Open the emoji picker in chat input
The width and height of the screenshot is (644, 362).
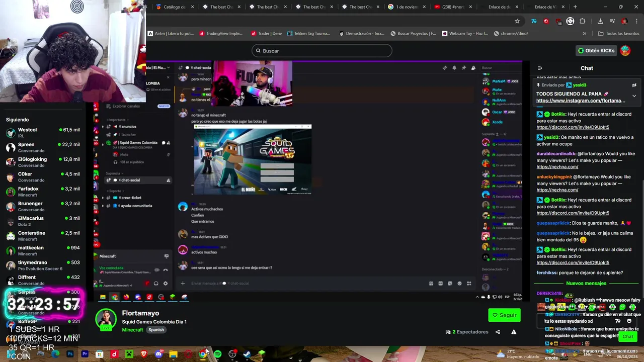click(629, 321)
